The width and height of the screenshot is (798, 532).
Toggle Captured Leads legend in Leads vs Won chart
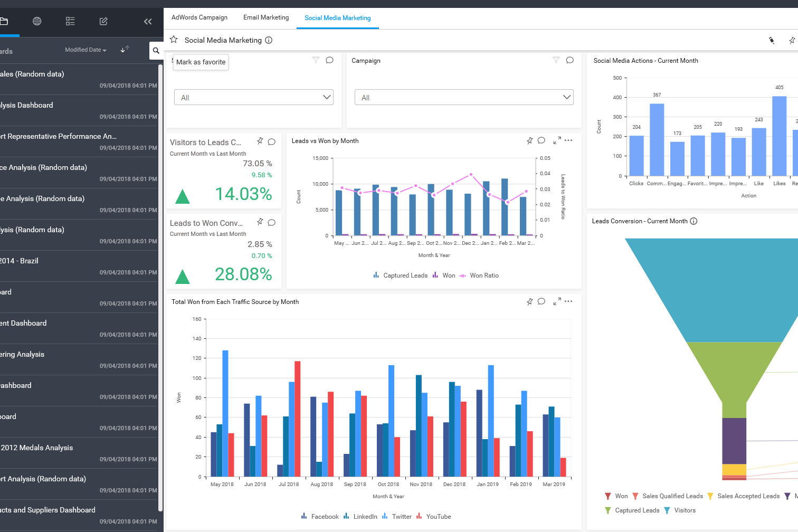(401, 275)
